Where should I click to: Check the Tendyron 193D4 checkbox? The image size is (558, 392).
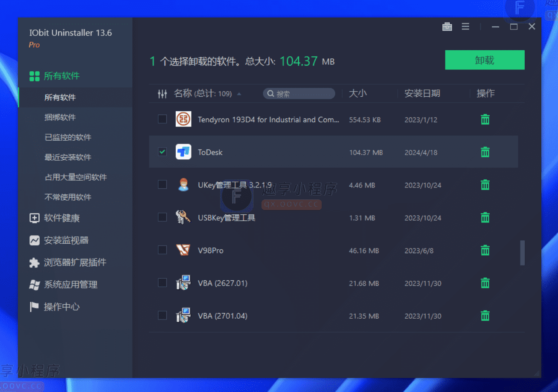pyautogui.click(x=162, y=119)
